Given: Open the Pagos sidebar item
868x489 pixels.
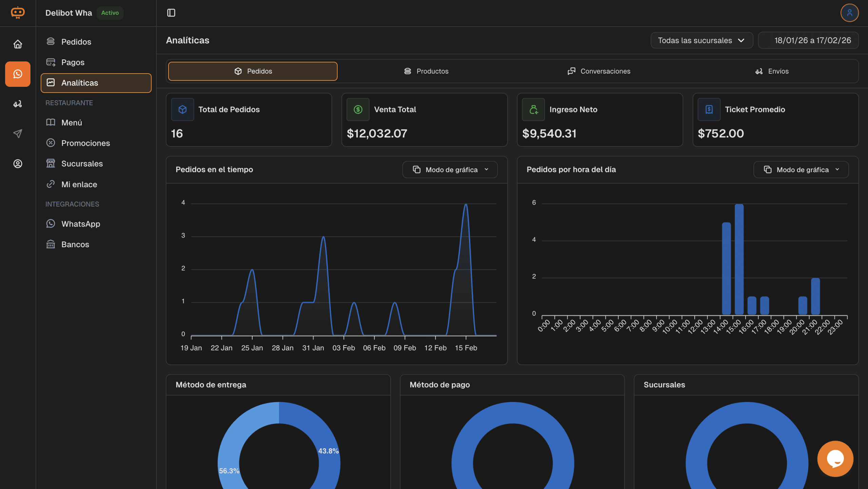Looking at the screenshot, I should (x=73, y=62).
